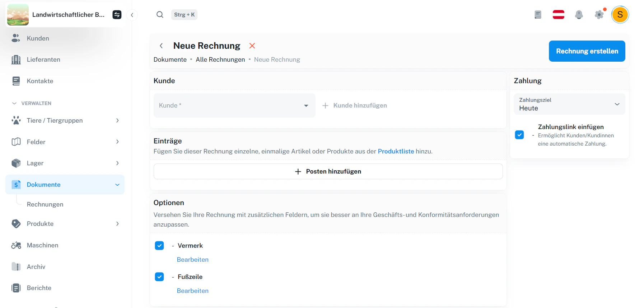Screen dimensions: 644x308
Task: Uncheck the Vermerk option checkbox
Action: 159,246
